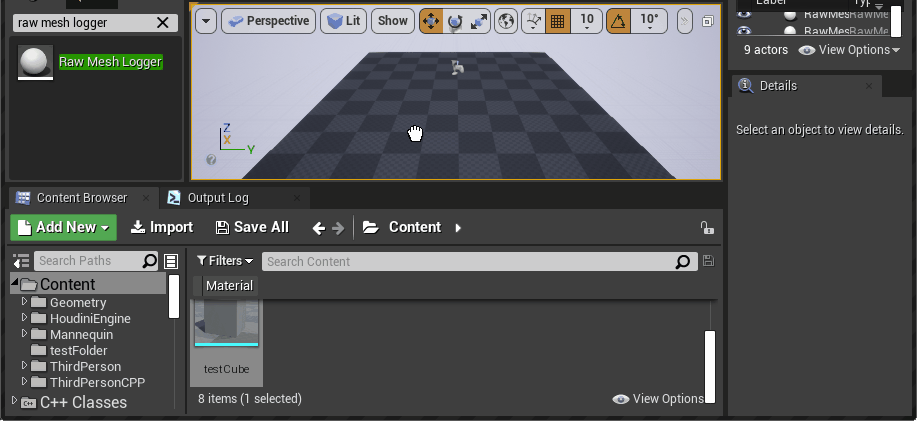Open the Lit view mode menu

point(343,21)
